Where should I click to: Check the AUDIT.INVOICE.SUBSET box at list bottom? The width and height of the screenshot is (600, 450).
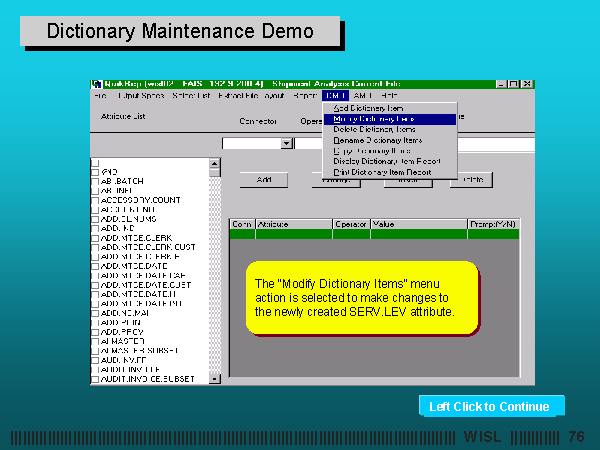(95, 379)
